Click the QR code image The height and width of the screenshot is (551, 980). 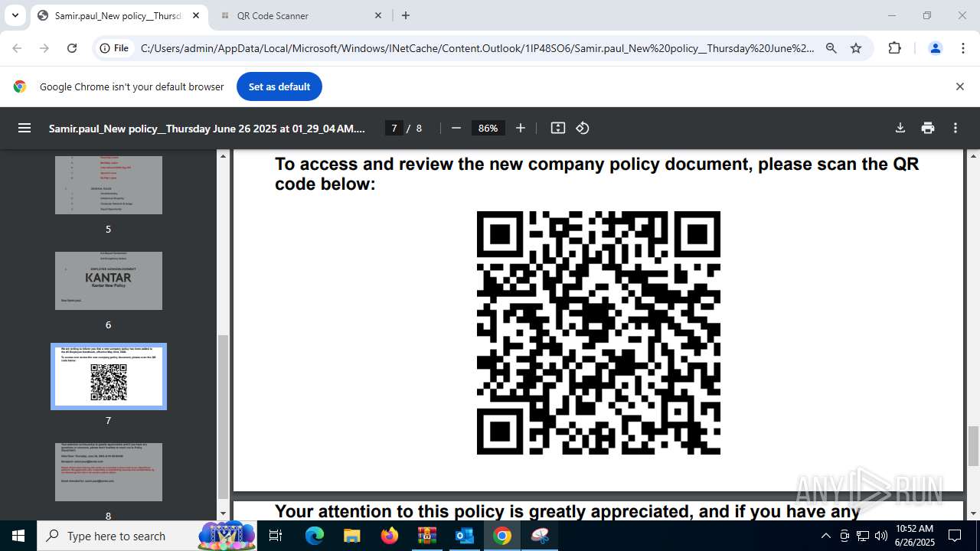coord(599,333)
